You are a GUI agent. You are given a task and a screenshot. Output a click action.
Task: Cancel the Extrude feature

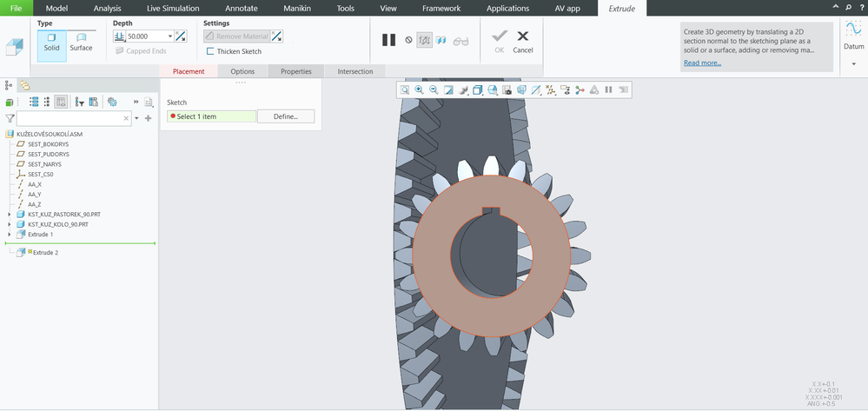[x=522, y=42]
